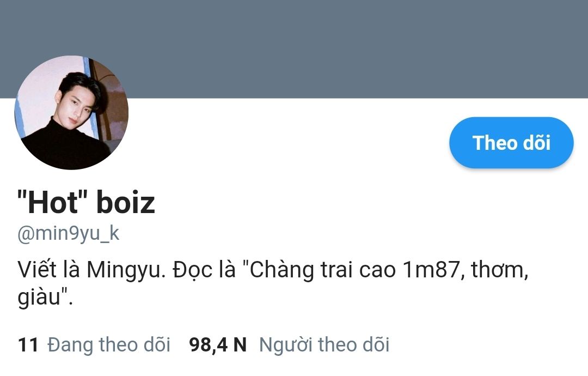This screenshot has width=588, height=376.
Task: Select the "Hot" boiz display name
Action: tap(86, 202)
